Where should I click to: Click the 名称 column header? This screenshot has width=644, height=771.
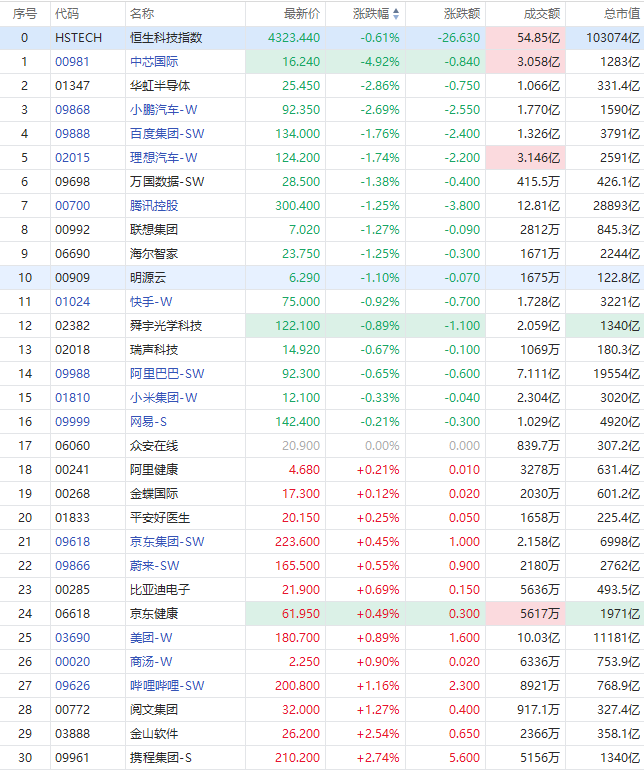pos(142,14)
